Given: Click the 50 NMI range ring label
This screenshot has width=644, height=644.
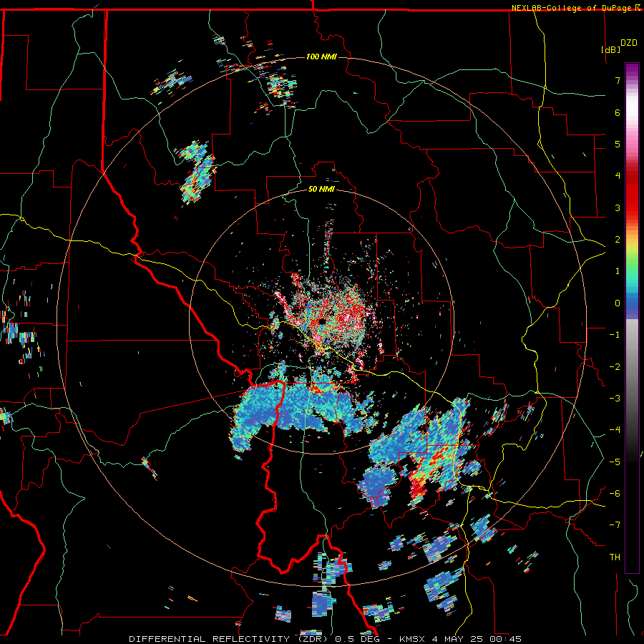Looking at the screenshot, I should pyautogui.click(x=321, y=190).
